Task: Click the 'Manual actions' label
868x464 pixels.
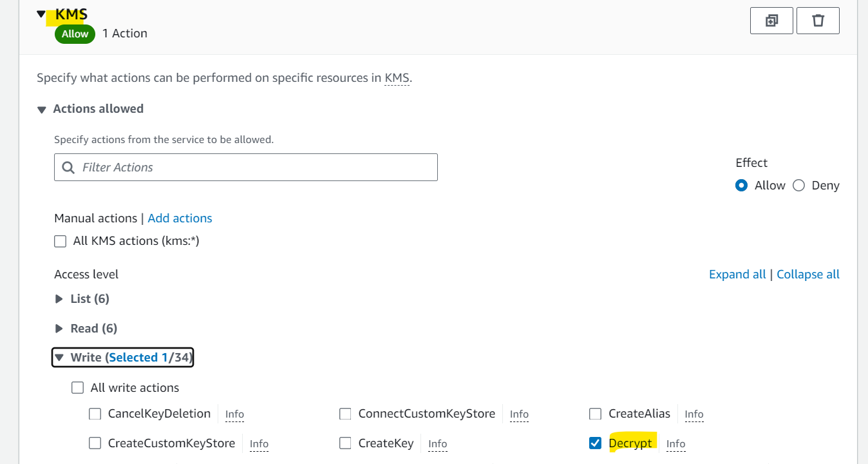Action: [96, 218]
